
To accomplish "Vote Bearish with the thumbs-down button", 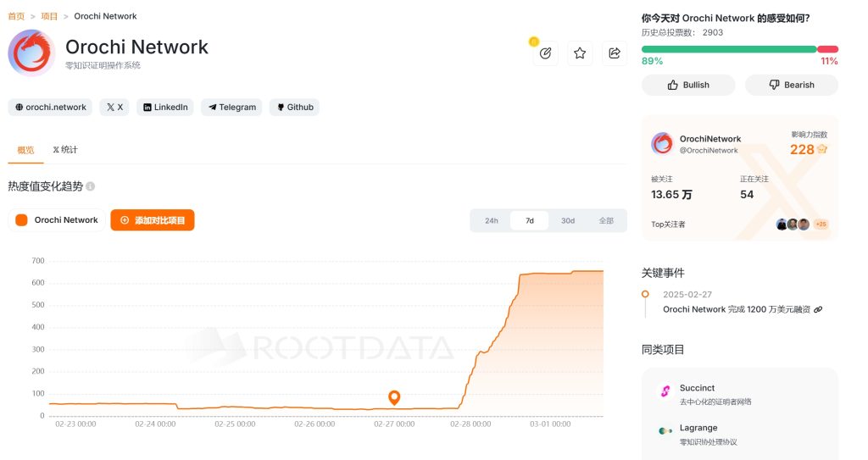I will tap(792, 85).
